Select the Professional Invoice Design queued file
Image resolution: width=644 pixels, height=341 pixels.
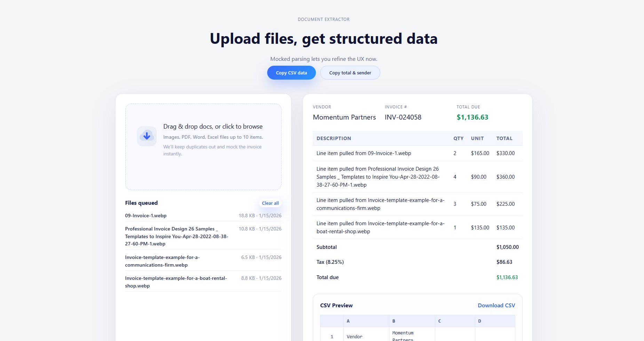pyautogui.click(x=177, y=236)
